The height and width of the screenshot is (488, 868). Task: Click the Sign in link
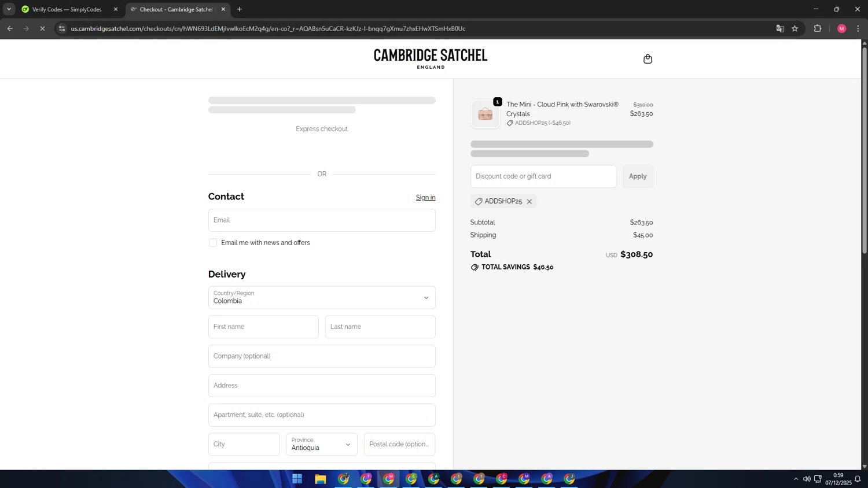point(425,198)
